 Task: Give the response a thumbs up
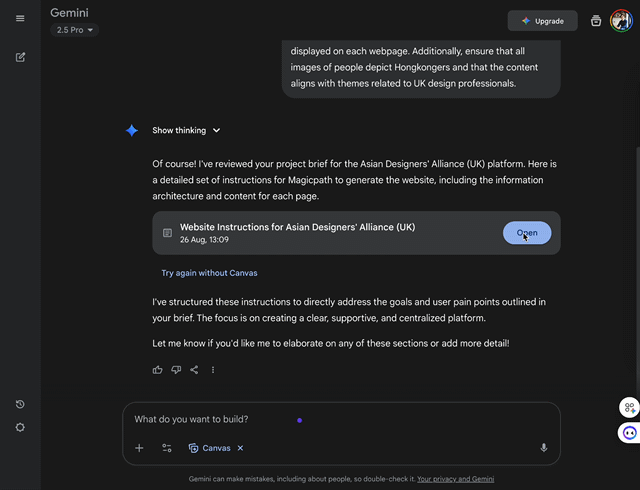click(x=158, y=370)
